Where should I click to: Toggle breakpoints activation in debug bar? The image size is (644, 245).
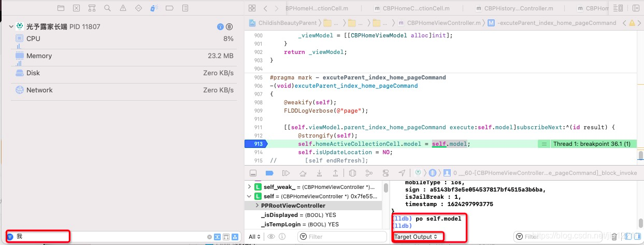pos(269,173)
